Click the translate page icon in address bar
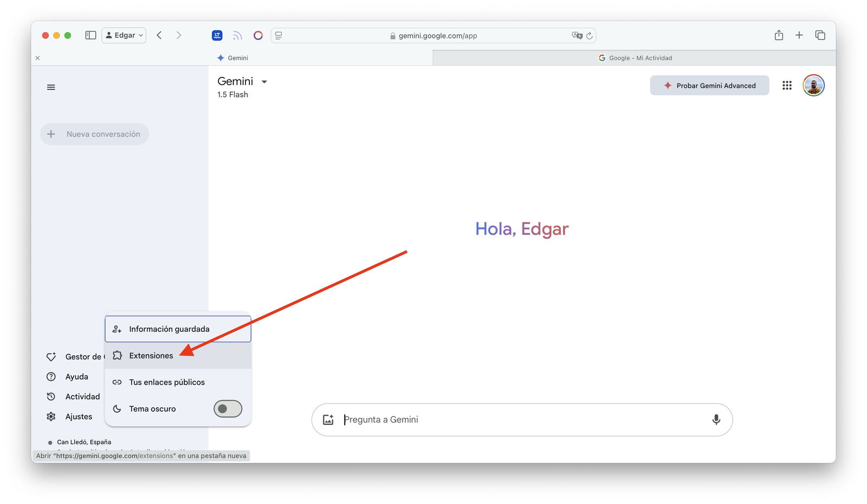 point(577,35)
